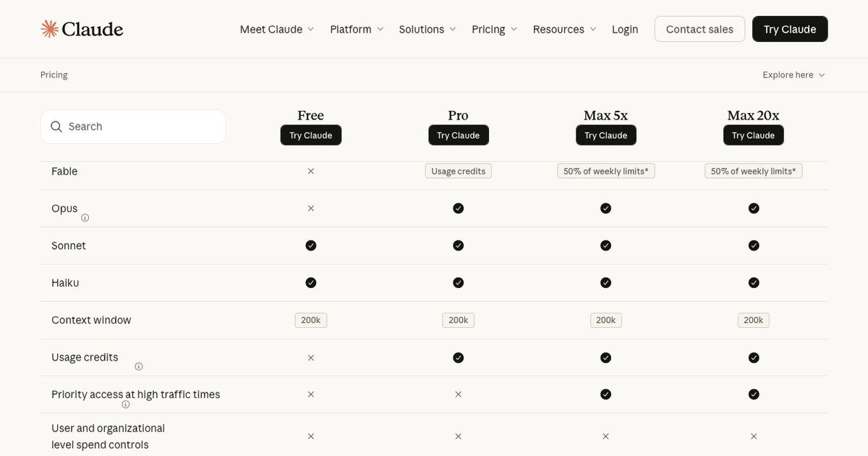Click info icon beside Usage credits row
Viewport: 868px width, 456px height.
(x=139, y=366)
